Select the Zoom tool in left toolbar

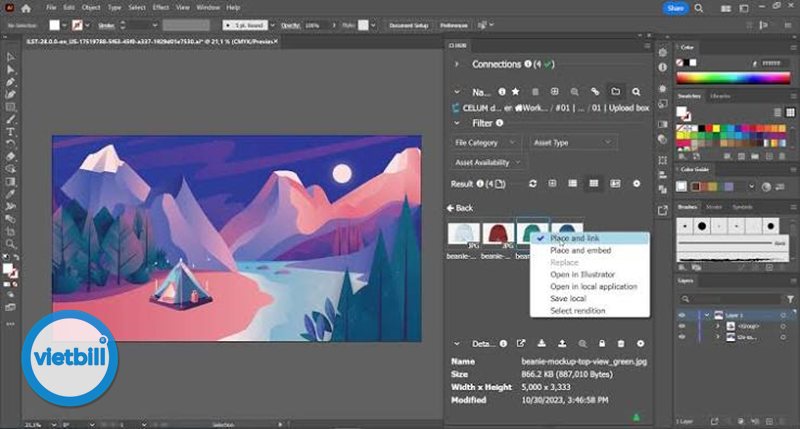(10, 244)
